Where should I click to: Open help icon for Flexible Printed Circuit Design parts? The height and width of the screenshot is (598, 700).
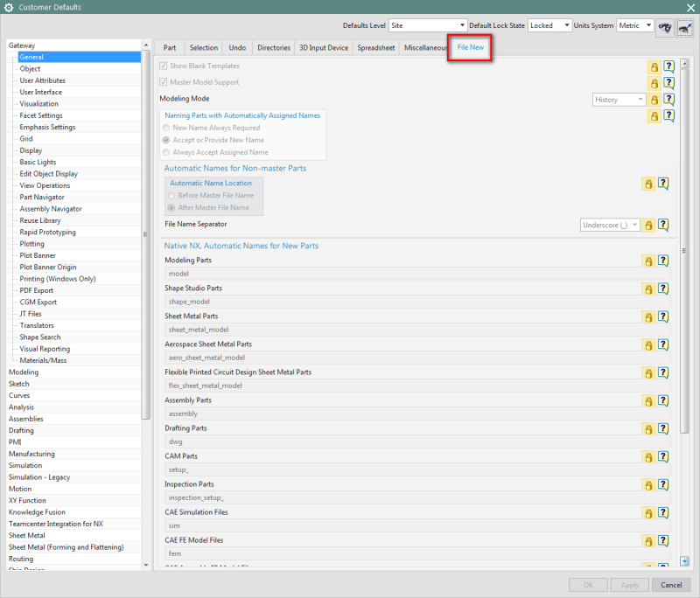click(663, 372)
